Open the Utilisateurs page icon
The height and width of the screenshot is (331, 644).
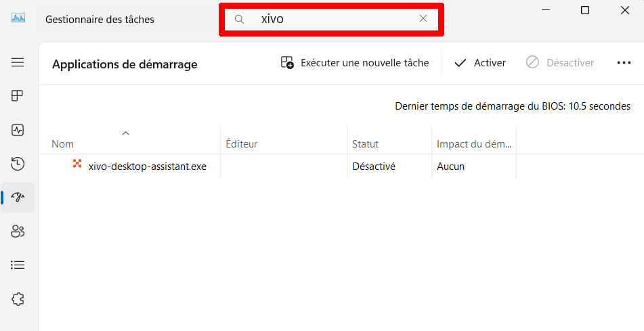tap(18, 231)
